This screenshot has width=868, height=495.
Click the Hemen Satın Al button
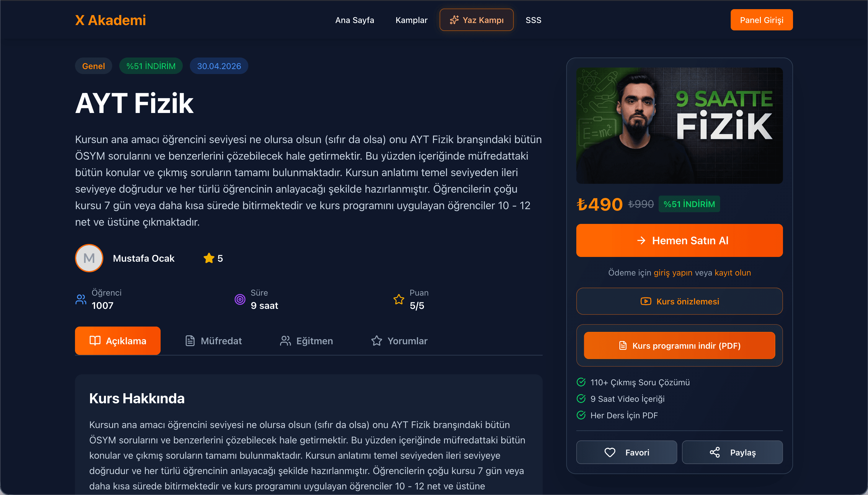[x=680, y=241]
